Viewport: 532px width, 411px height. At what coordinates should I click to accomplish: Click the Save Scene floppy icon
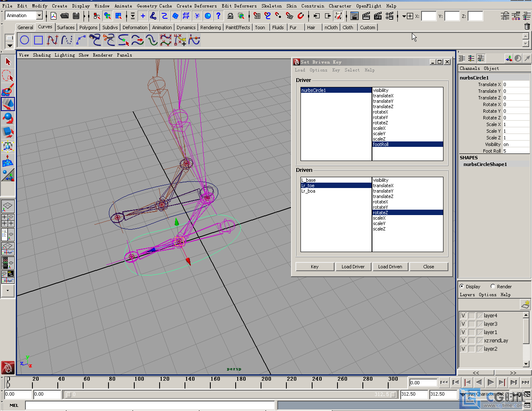click(76, 16)
